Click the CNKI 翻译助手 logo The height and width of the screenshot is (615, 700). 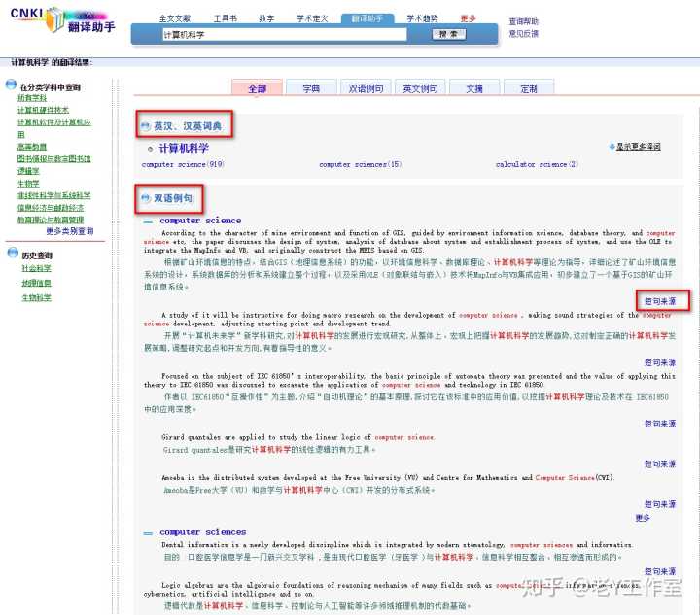[x=62, y=20]
